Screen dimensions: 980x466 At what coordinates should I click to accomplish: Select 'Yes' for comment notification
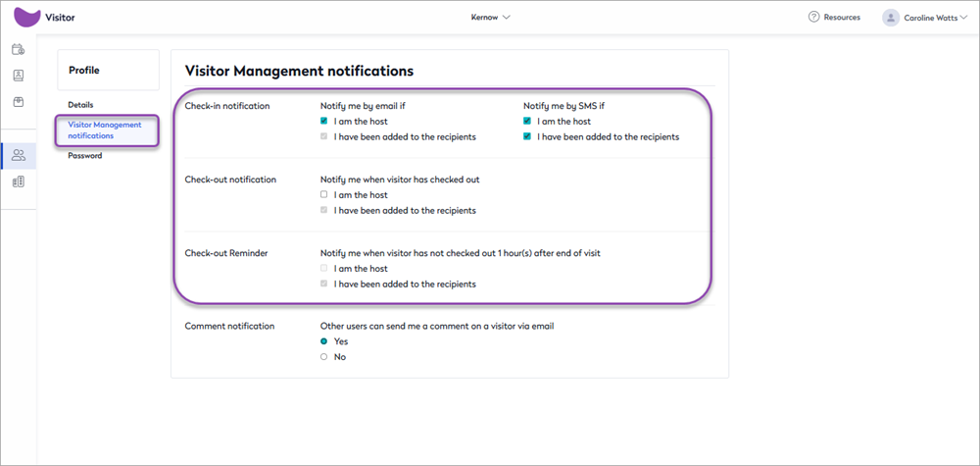(x=324, y=341)
